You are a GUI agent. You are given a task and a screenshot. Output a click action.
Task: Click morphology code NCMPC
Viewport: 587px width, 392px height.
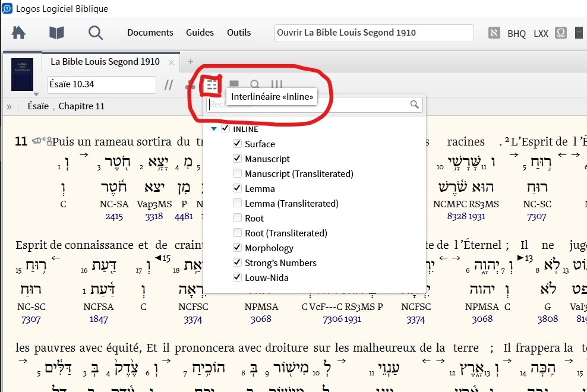tap(450, 204)
